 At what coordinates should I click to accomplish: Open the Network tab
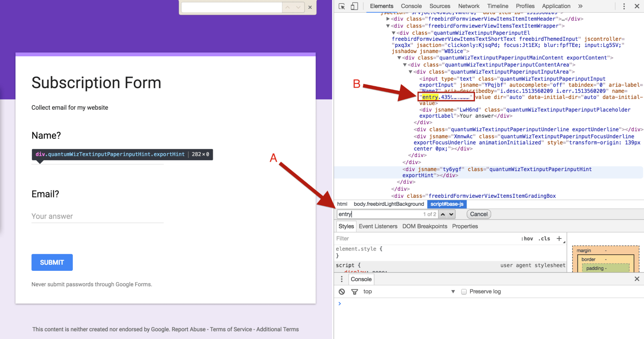(x=469, y=6)
